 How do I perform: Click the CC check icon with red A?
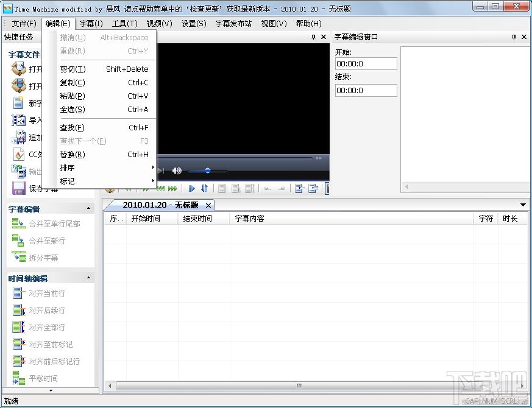[19, 154]
